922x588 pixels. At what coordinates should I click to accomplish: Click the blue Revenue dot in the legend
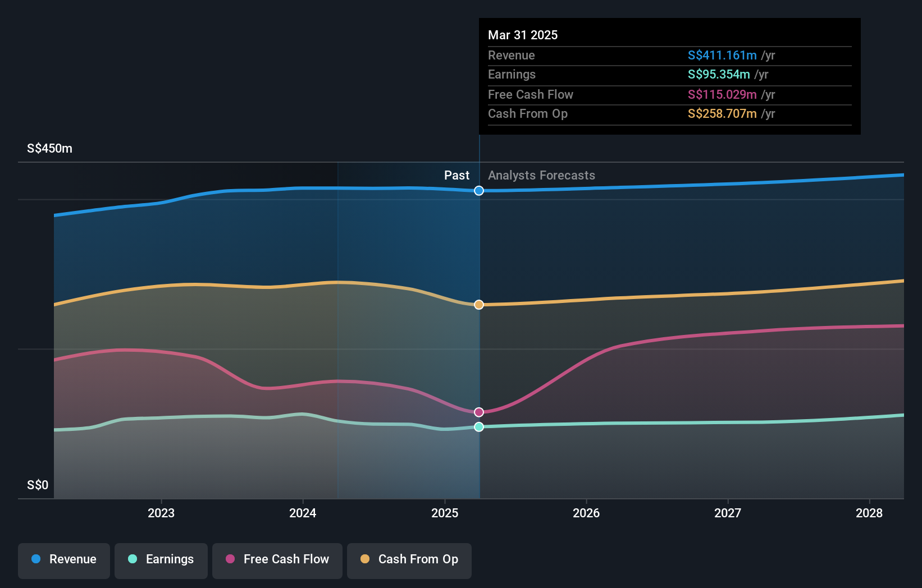point(35,559)
